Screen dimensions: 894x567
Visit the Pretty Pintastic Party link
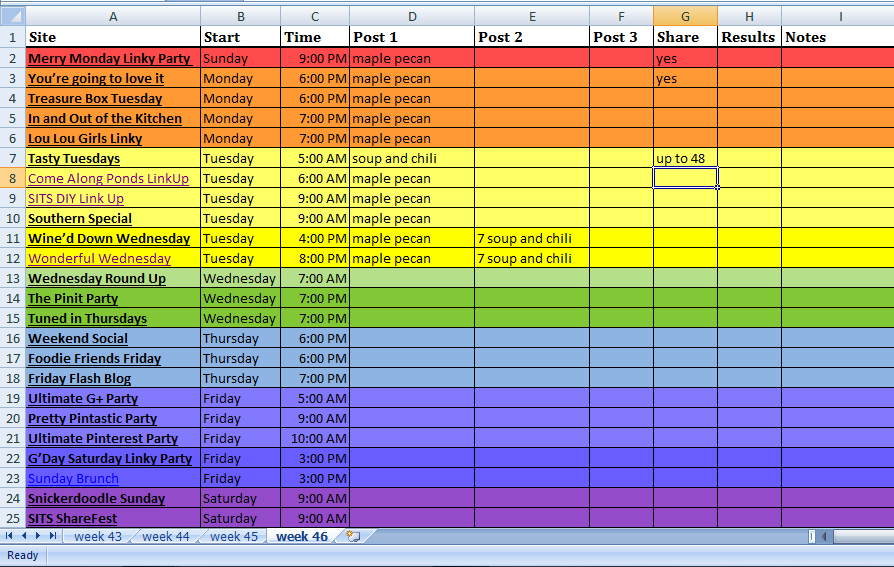point(92,418)
